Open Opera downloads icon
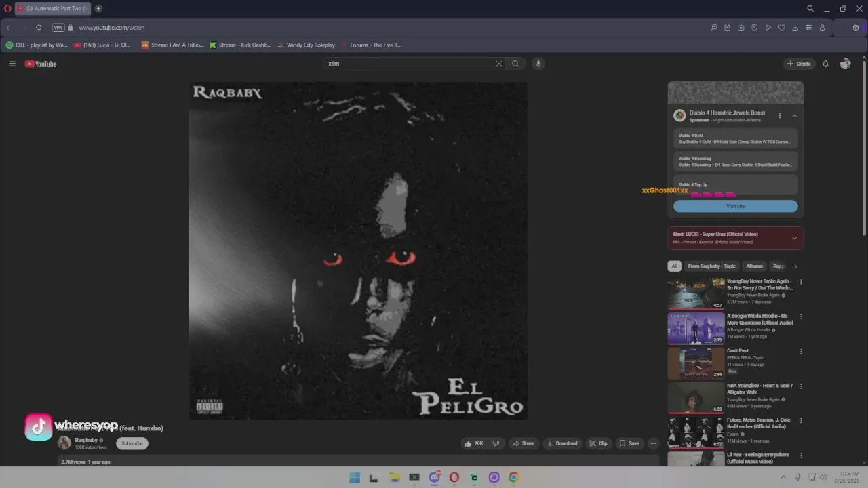Screen dimensions: 868x488 [x=795, y=28]
